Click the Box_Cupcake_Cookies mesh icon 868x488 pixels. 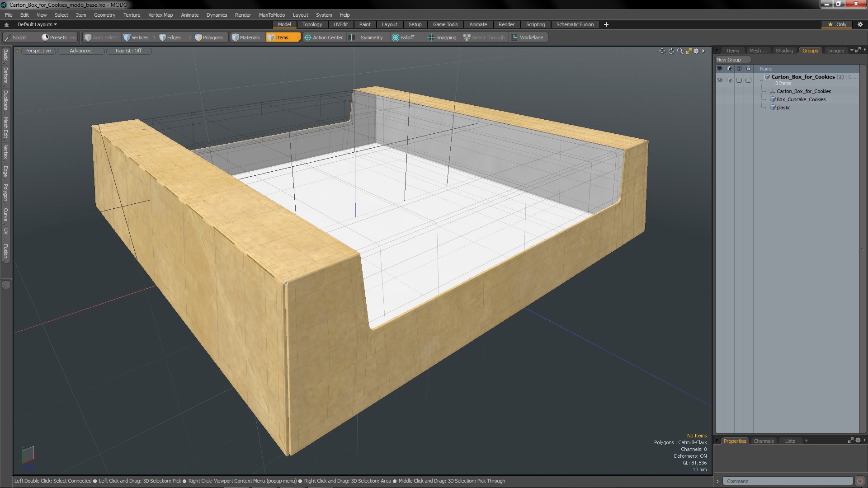pyautogui.click(x=773, y=99)
